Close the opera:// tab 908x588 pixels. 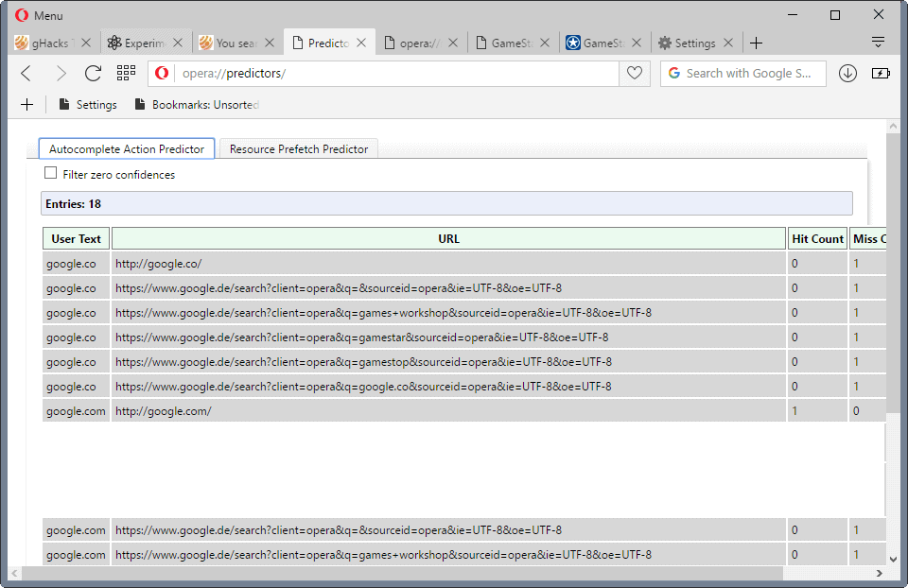click(x=453, y=43)
